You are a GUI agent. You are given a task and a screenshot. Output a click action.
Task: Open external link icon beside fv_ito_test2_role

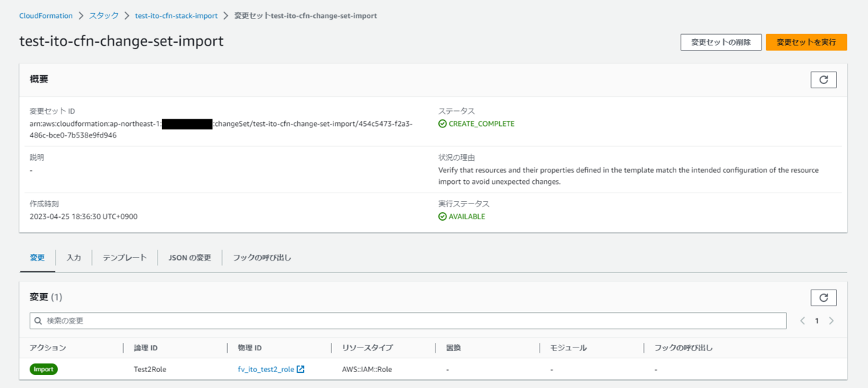point(301,369)
